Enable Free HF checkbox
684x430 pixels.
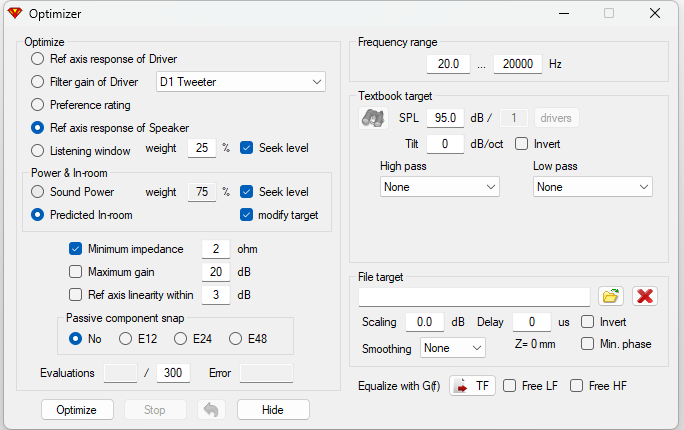pos(576,386)
